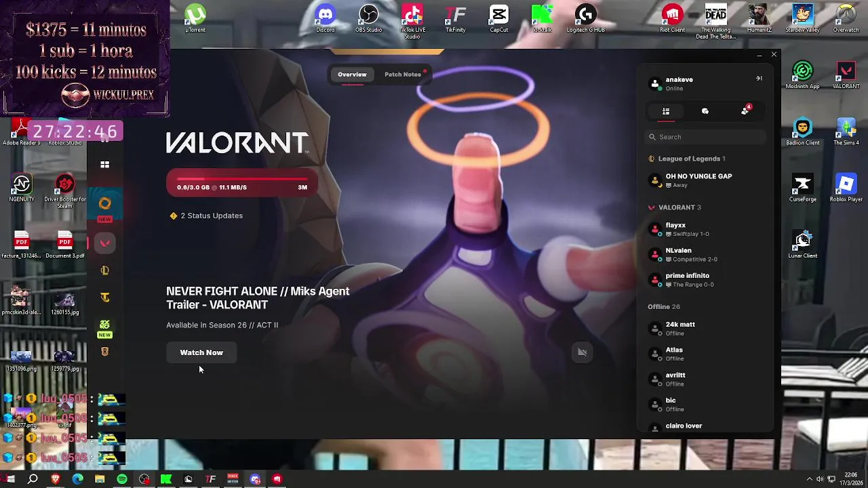Select offline friend Atlas
The height and width of the screenshot is (488, 868).
point(705,354)
